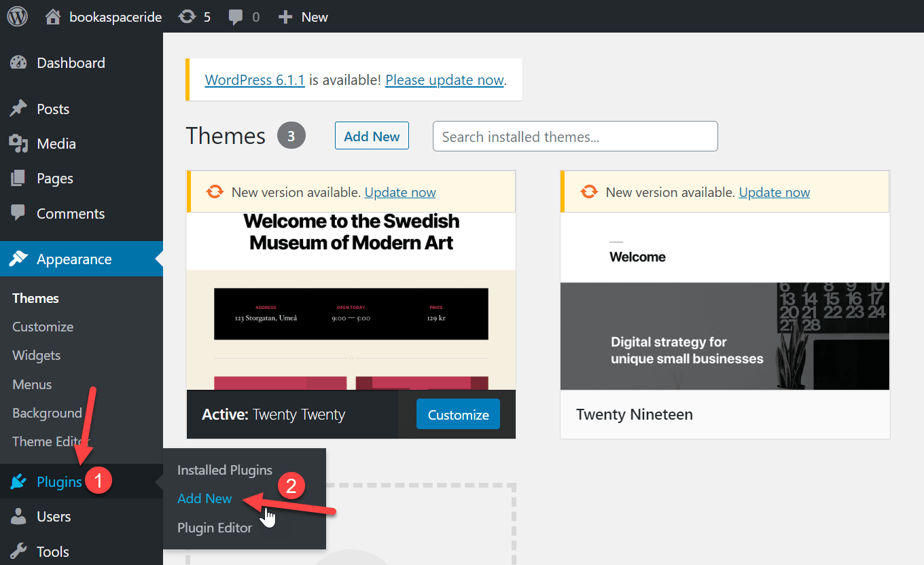
Task: Choose Add New from the Plugins submenu
Action: pos(204,498)
